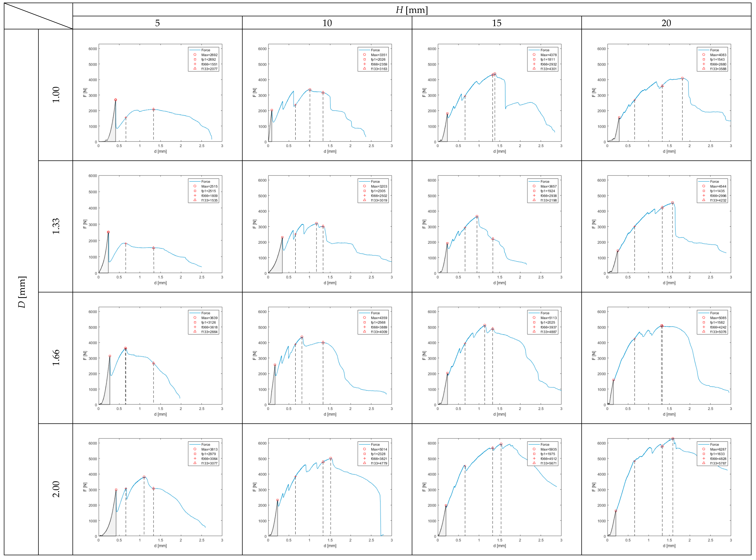Click red circle marker beside Max=2692 legend entry
The image size is (756, 560).
pyautogui.click(x=195, y=55)
